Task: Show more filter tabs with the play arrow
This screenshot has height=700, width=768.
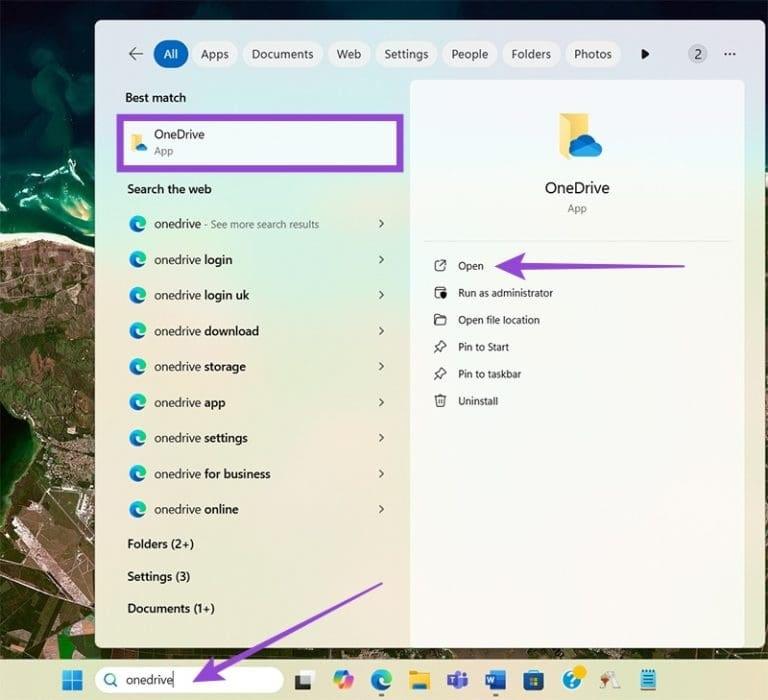Action: click(645, 54)
